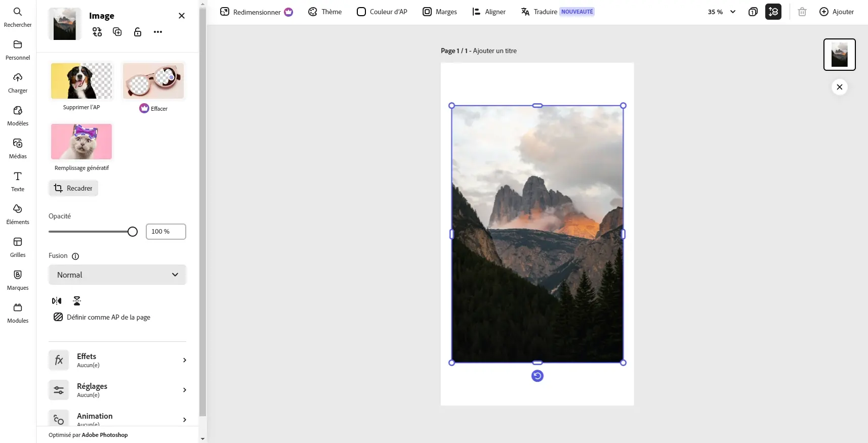Click the opacity 100 % input field
The height and width of the screenshot is (443, 868).
click(x=166, y=232)
